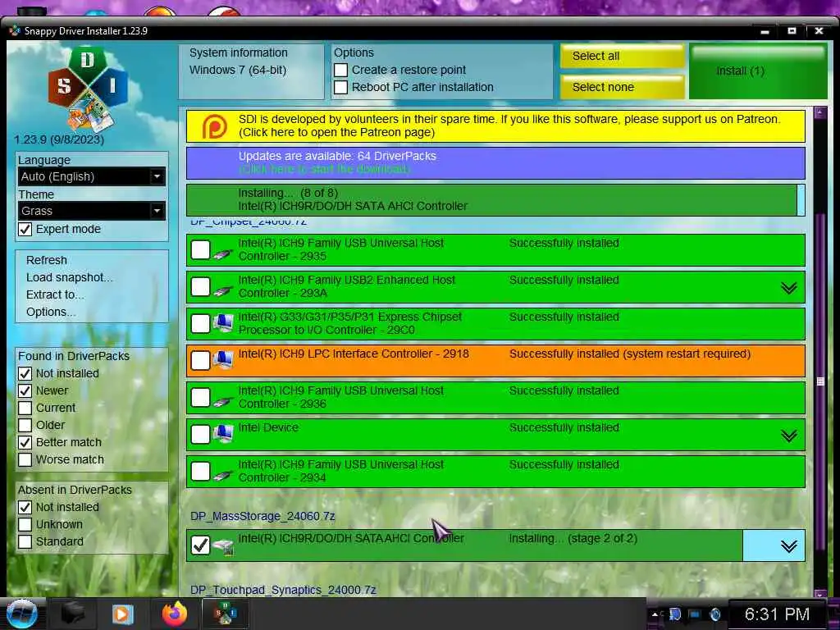The height and width of the screenshot is (630, 840).
Task: Click the Select all button
Action: (x=622, y=56)
